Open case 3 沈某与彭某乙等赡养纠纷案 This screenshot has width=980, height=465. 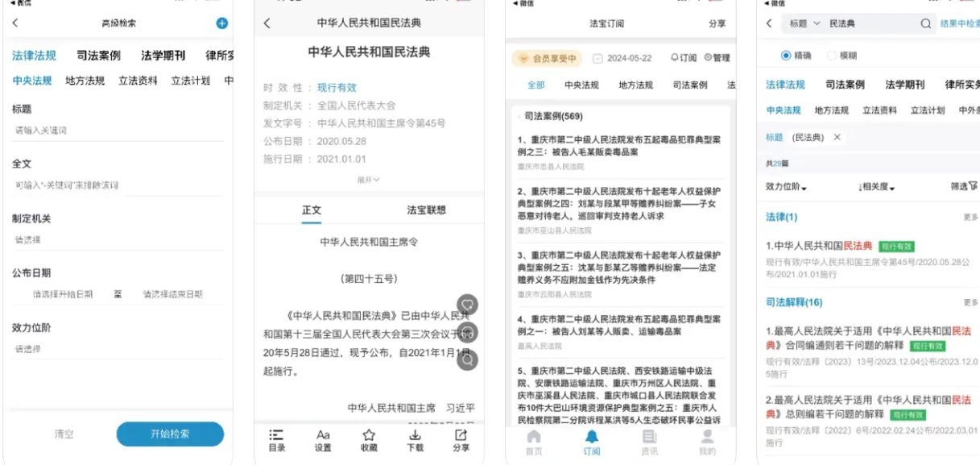pyautogui.click(x=618, y=267)
